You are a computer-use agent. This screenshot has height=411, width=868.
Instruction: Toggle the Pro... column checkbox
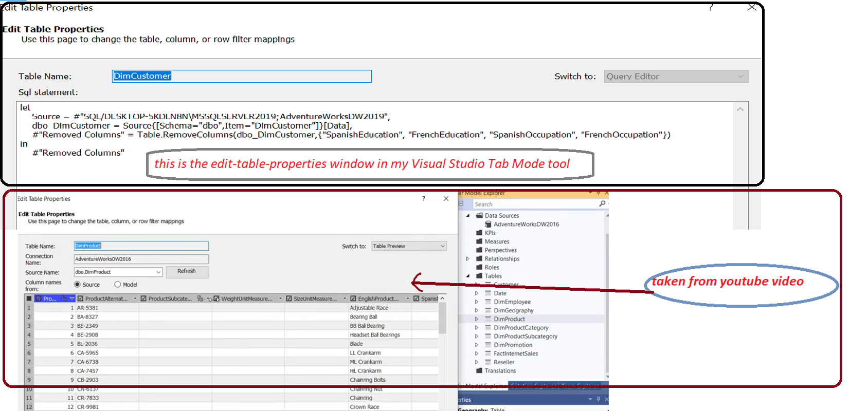pyautogui.click(x=39, y=298)
